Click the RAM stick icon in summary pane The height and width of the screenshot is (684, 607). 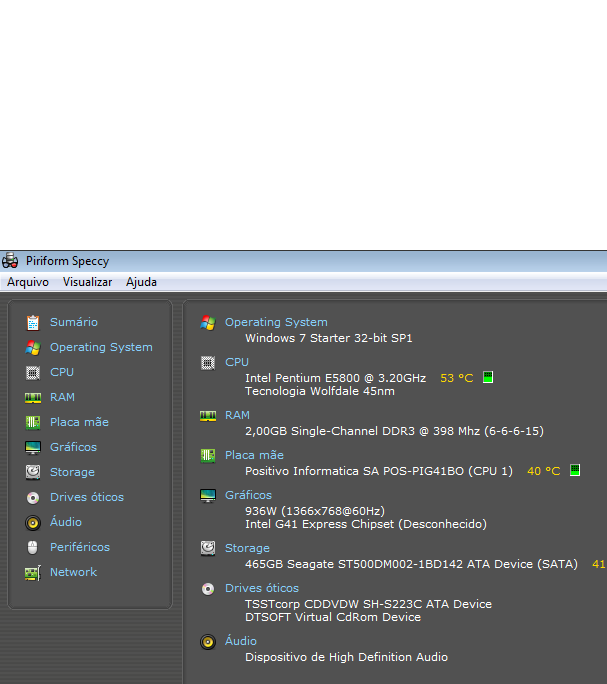(208, 416)
